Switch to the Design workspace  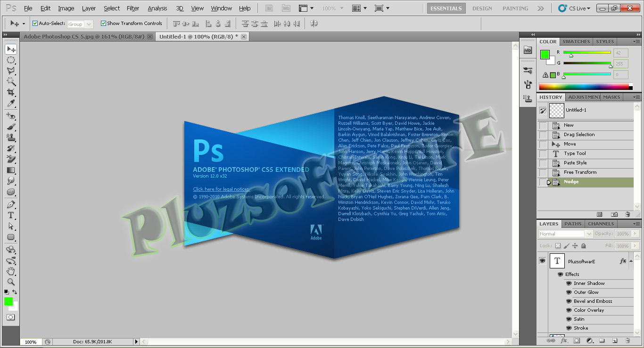[482, 8]
